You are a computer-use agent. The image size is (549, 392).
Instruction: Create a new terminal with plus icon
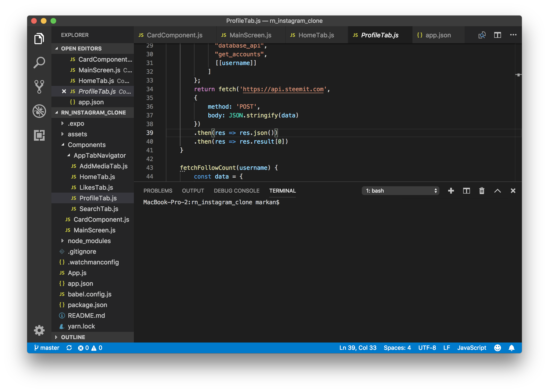451,191
